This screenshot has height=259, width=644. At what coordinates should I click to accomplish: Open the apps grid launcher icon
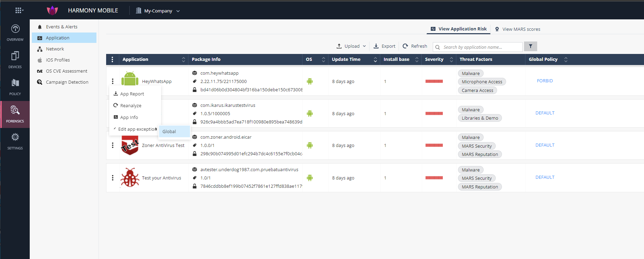(x=19, y=10)
